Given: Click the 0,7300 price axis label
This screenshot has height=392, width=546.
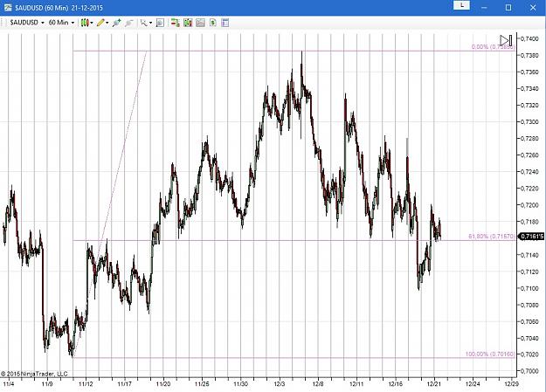Looking at the screenshot, I should click(x=529, y=122).
